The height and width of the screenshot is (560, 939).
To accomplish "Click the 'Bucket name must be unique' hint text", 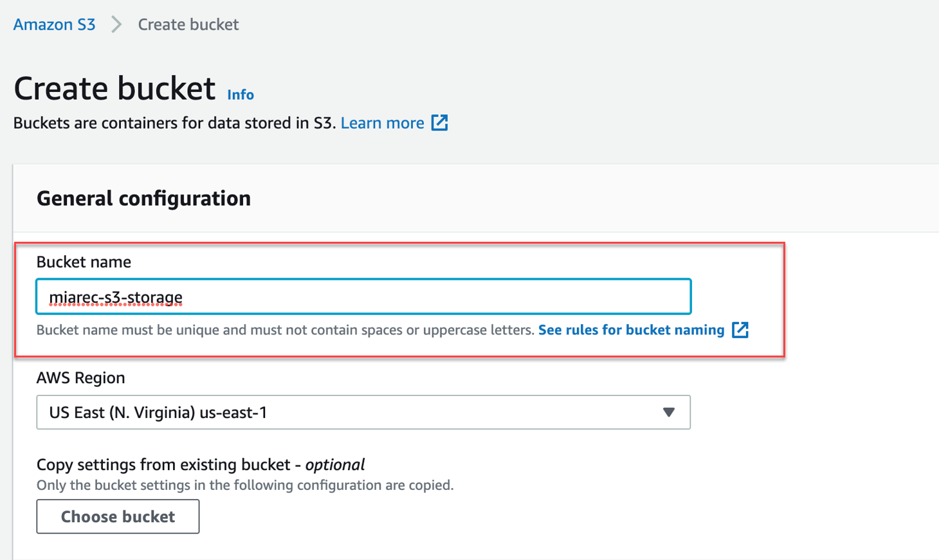I will click(285, 330).
